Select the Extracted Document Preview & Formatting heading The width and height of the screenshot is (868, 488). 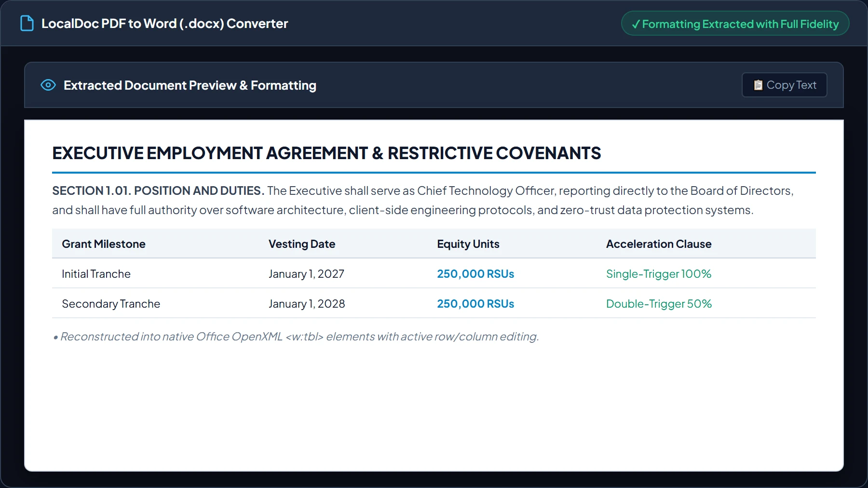[x=190, y=85]
